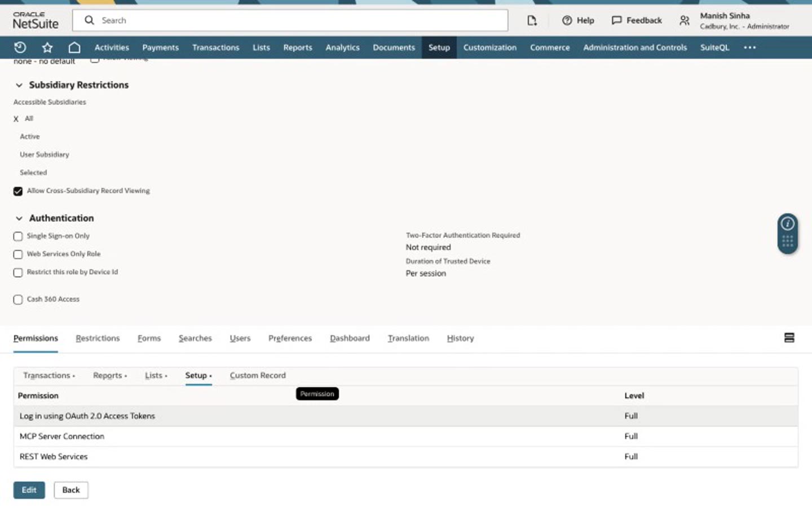Open the Lists menu in the navigation bar

(261, 47)
